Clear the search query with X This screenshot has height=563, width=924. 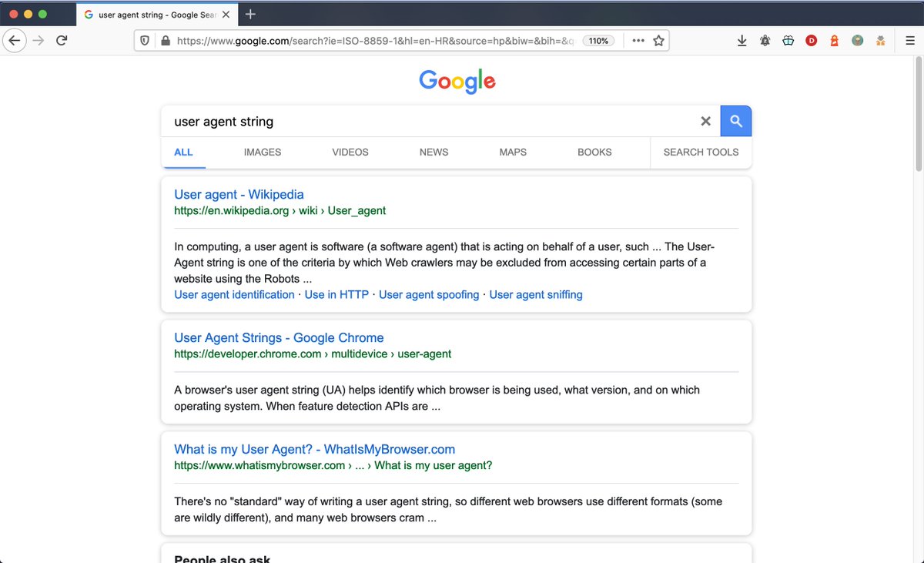click(705, 121)
